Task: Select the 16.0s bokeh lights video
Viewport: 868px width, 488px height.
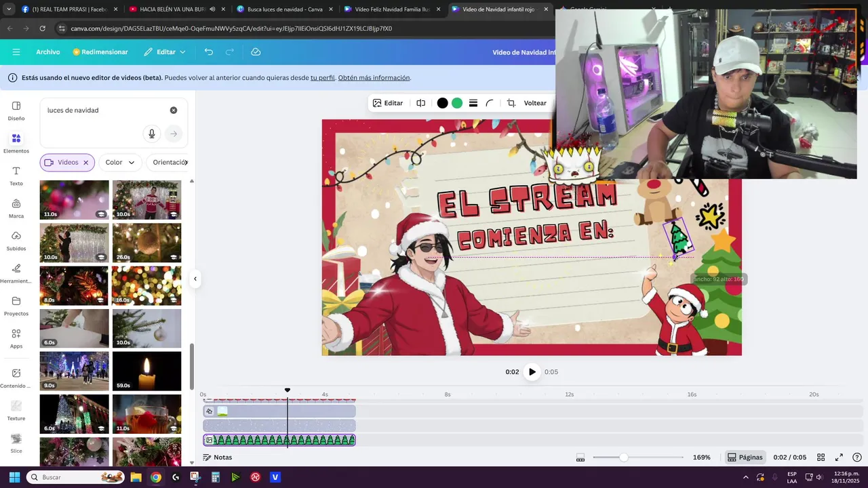Action: [147, 285]
